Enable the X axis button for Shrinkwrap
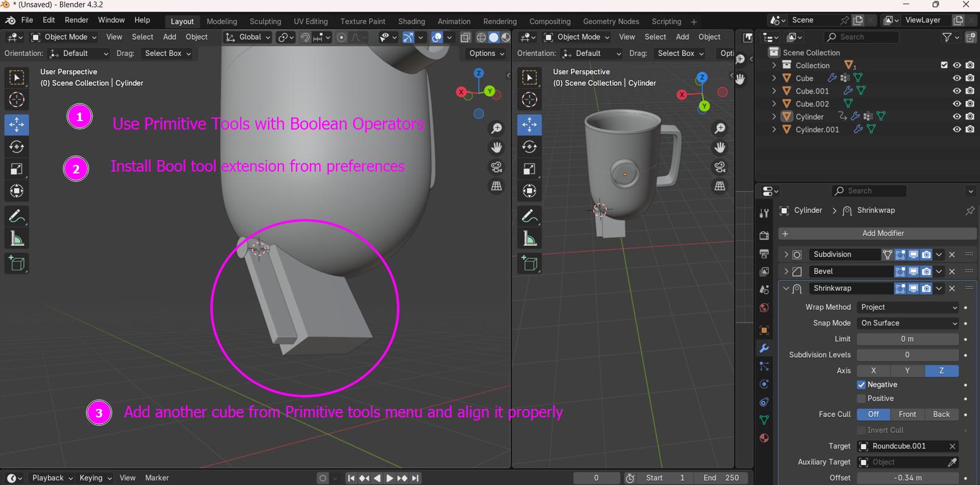This screenshot has width=980, height=485. pyautogui.click(x=874, y=371)
